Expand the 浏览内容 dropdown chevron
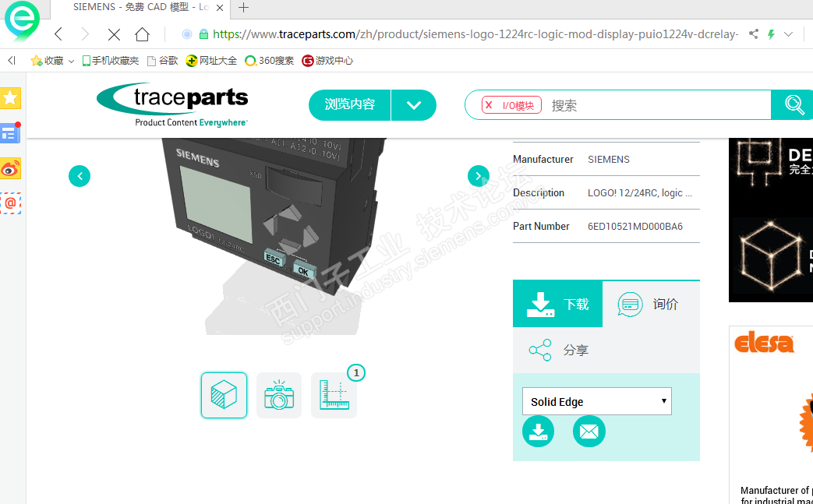Viewport: 813px width, 504px height. coord(414,104)
